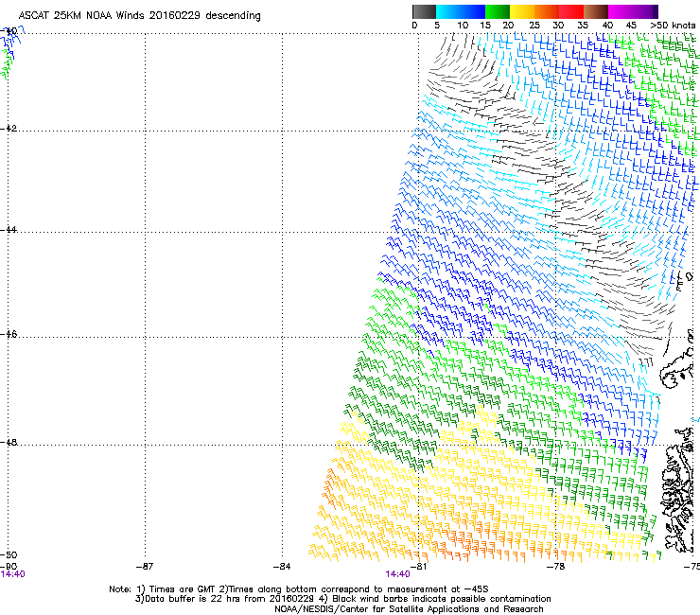Click the "-42" latitude axis label

tap(9, 128)
